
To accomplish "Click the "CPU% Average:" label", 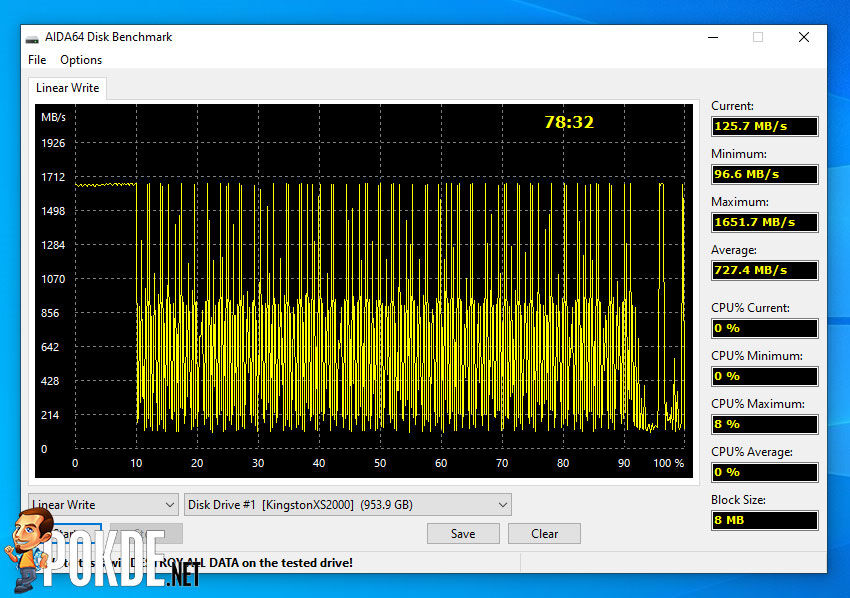I will (752, 452).
